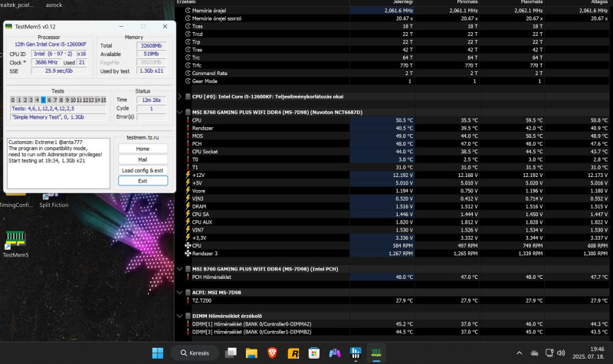This screenshot has width=613, height=364.
Task: Click the PCH Hőmérséklet thermometer icon
Action: (188, 277)
